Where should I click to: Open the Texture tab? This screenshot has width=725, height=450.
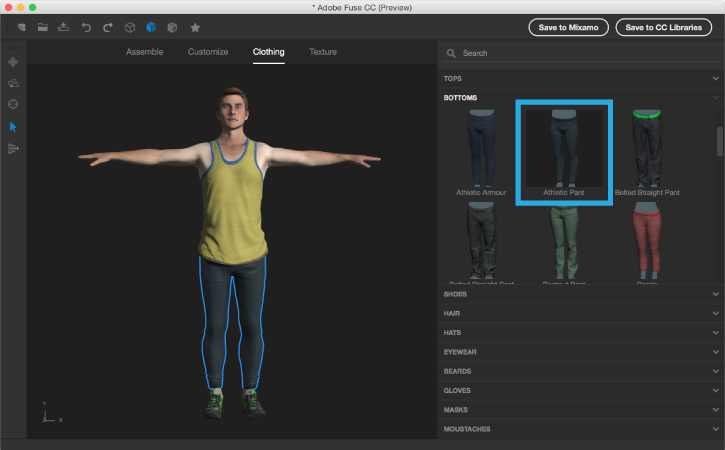tap(323, 52)
